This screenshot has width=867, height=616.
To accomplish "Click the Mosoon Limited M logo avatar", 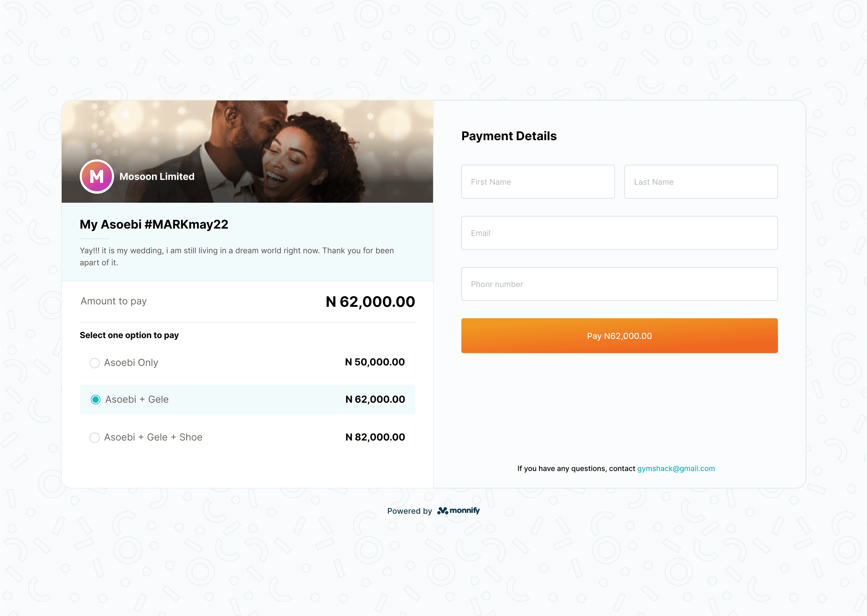I will (x=97, y=176).
